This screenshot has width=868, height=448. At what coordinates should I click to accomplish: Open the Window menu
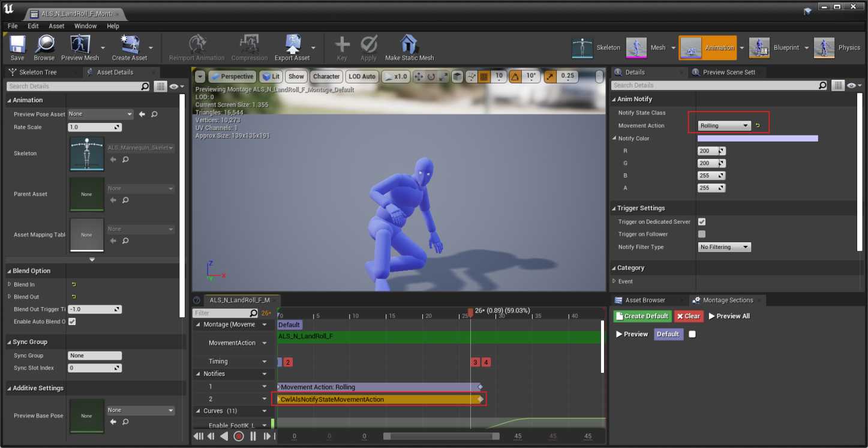tap(85, 26)
